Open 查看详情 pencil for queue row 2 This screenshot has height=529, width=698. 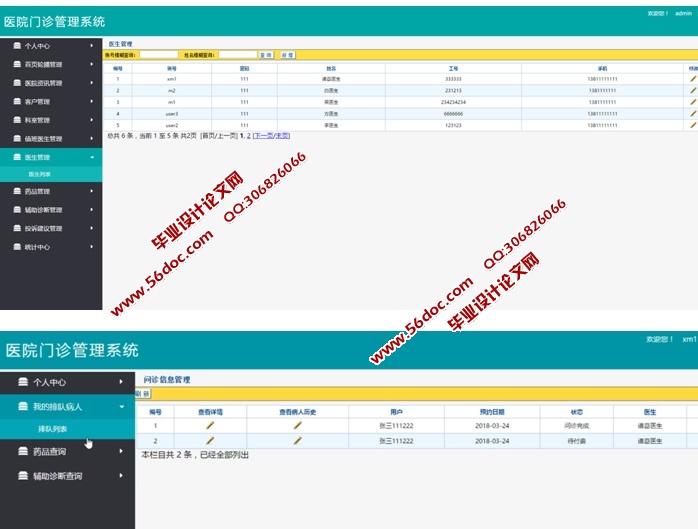(x=210, y=440)
